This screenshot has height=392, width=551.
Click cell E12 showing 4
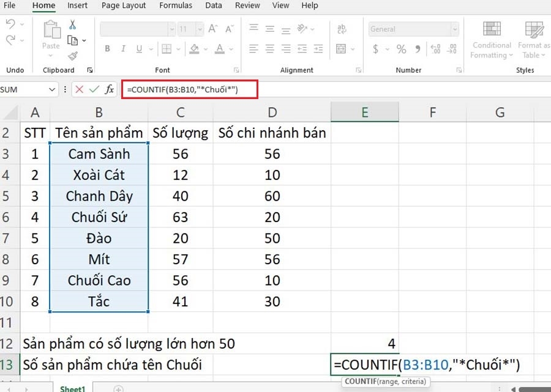click(x=365, y=343)
